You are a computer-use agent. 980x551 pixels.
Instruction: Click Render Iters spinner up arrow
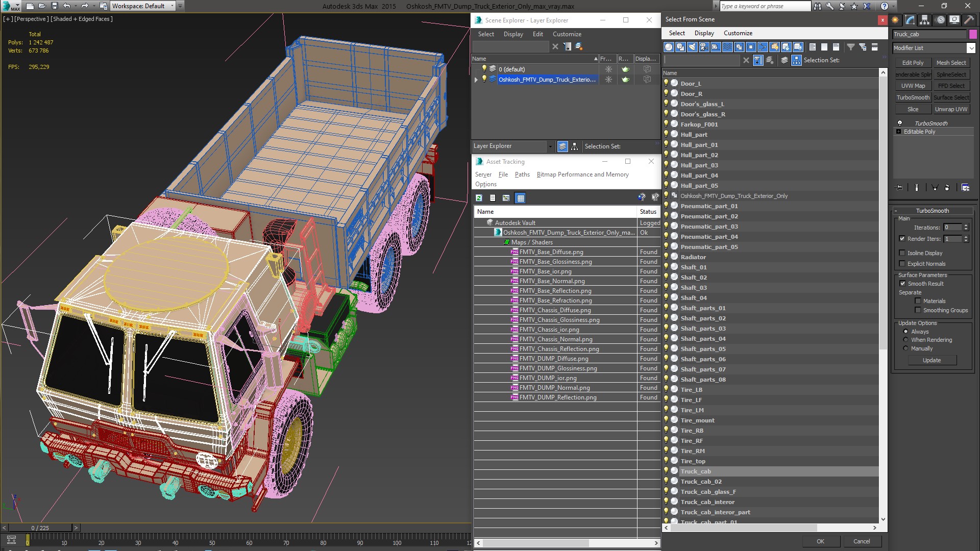pyautogui.click(x=966, y=237)
